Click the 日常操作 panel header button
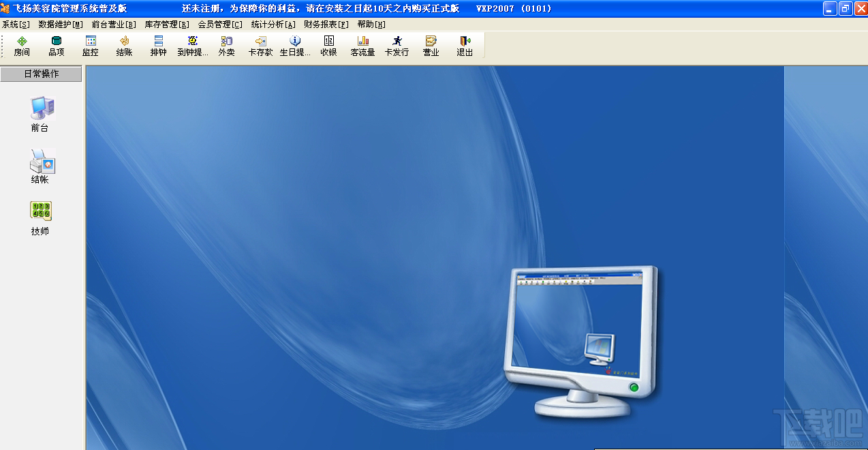 pyautogui.click(x=42, y=74)
